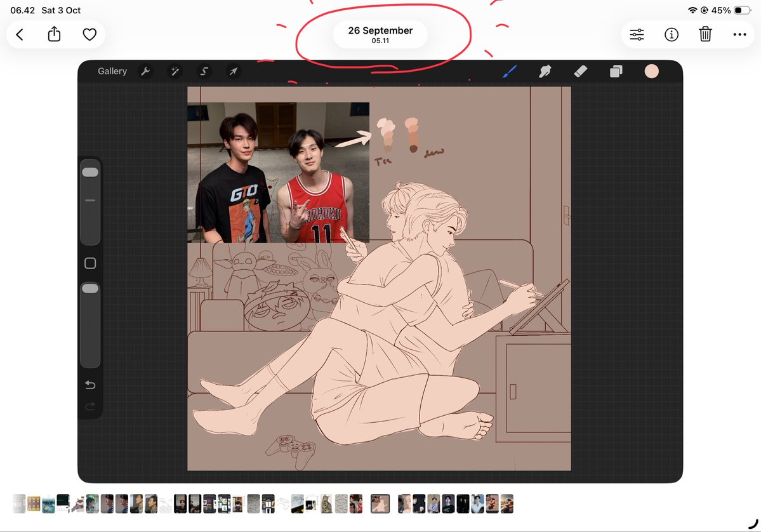Tap the orientation lock status icon
The height and width of the screenshot is (532, 761).
[705, 10]
